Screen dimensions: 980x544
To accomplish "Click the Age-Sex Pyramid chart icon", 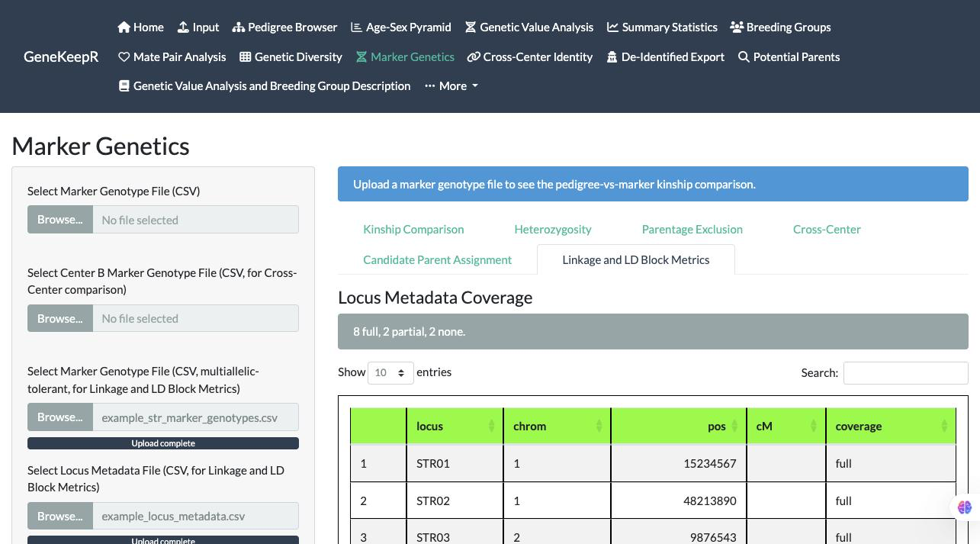I will tap(356, 27).
